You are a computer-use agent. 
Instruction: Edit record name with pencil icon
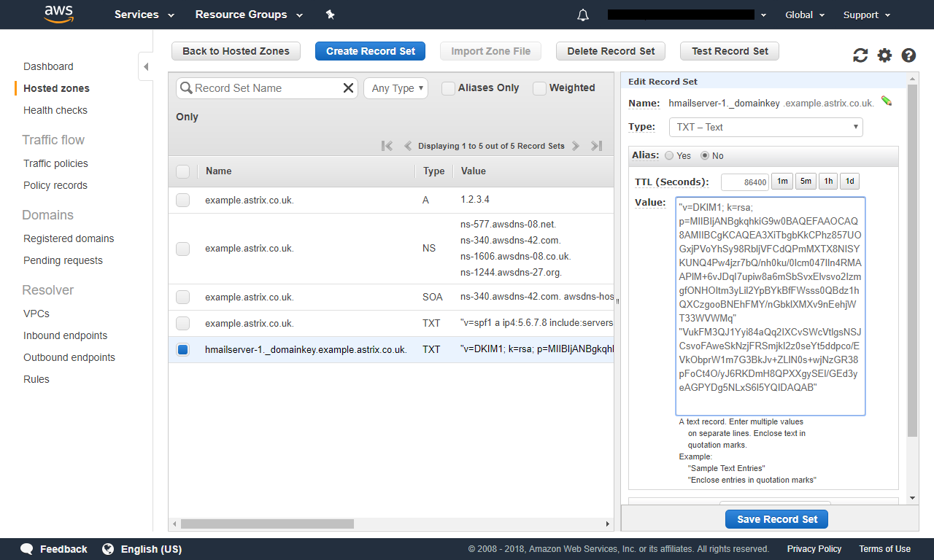(886, 101)
